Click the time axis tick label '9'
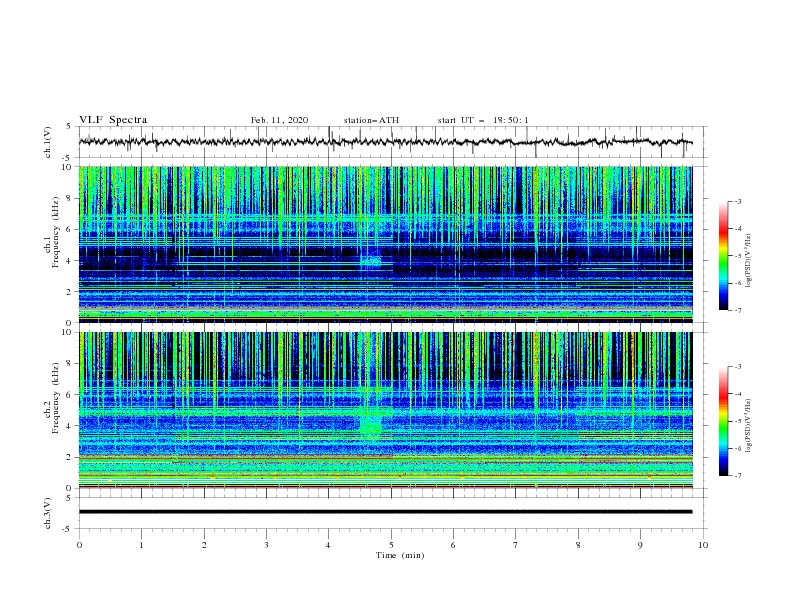Image resolution: width=792 pixels, height=612 pixels. pyautogui.click(x=640, y=545)
